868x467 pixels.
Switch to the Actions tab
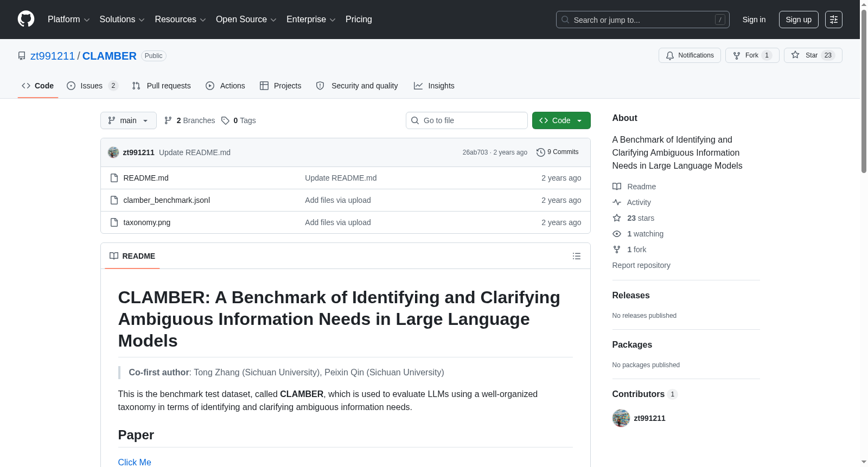225,86
